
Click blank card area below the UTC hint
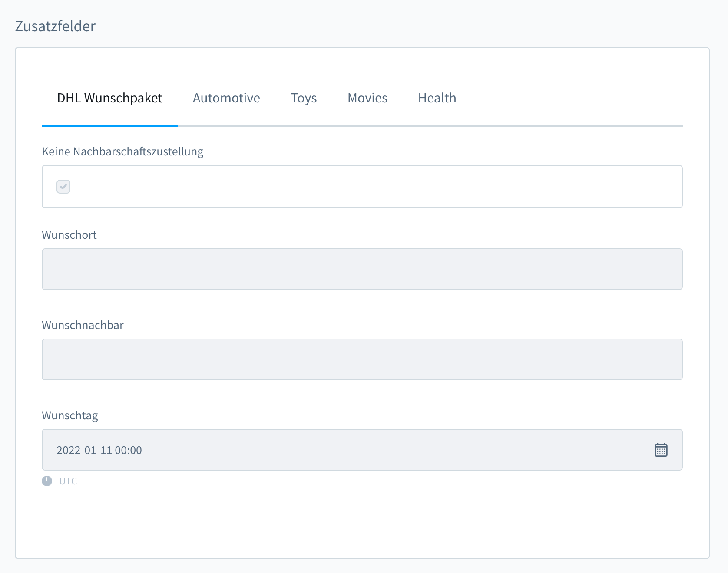click(362, 521)
